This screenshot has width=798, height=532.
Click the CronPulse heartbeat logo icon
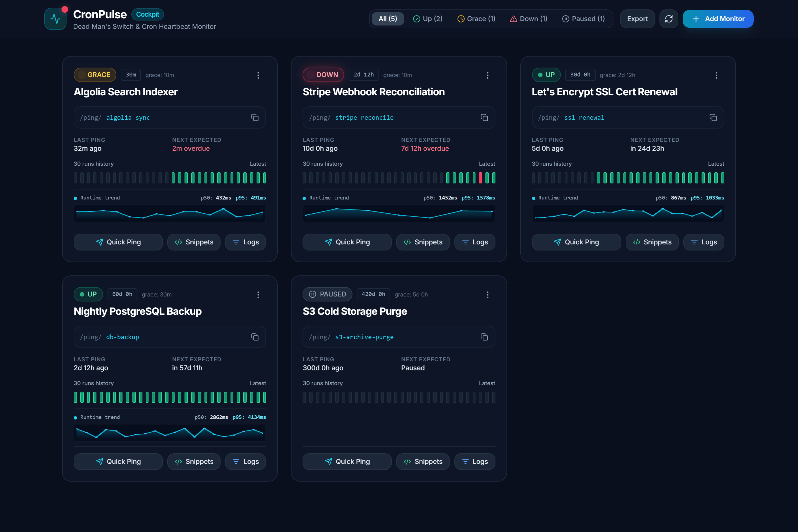click(x=55, y=19)
